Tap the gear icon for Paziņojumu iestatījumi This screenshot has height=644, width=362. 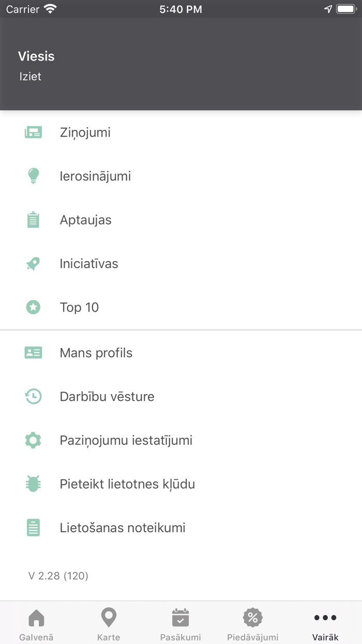coord(33,440)
